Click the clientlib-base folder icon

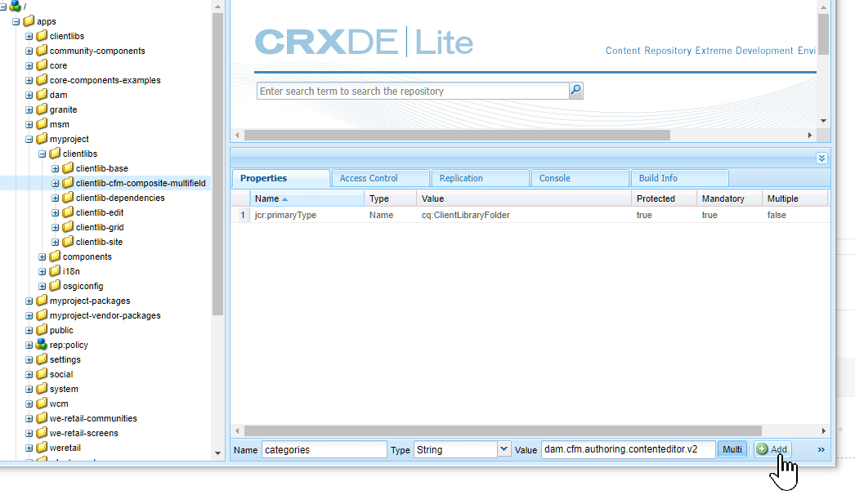[x=68, y=167]
